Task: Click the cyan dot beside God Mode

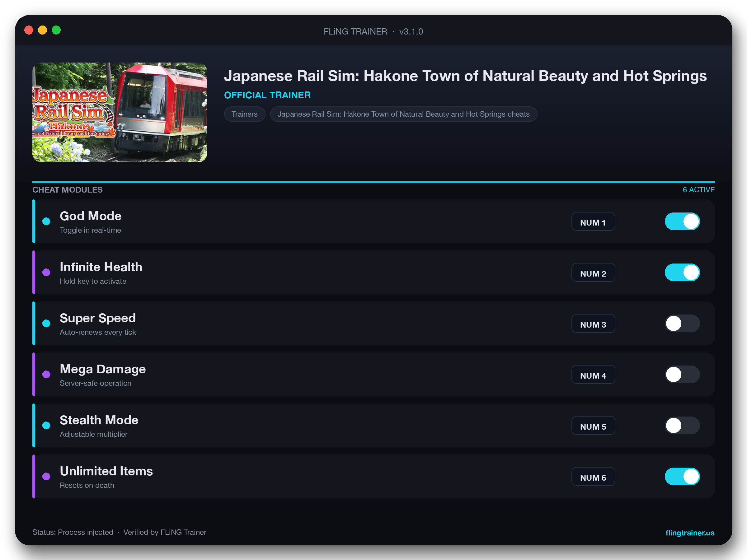Action: tap(46, 222)
